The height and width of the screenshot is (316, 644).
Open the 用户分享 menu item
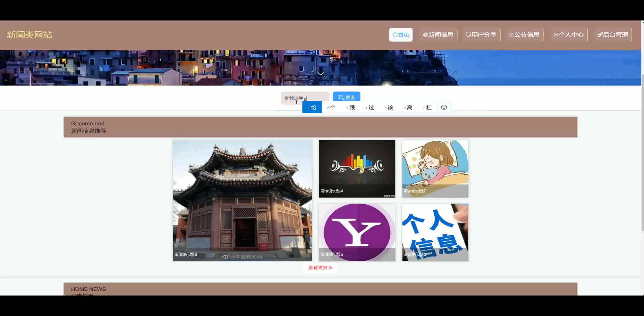[481, 35]
